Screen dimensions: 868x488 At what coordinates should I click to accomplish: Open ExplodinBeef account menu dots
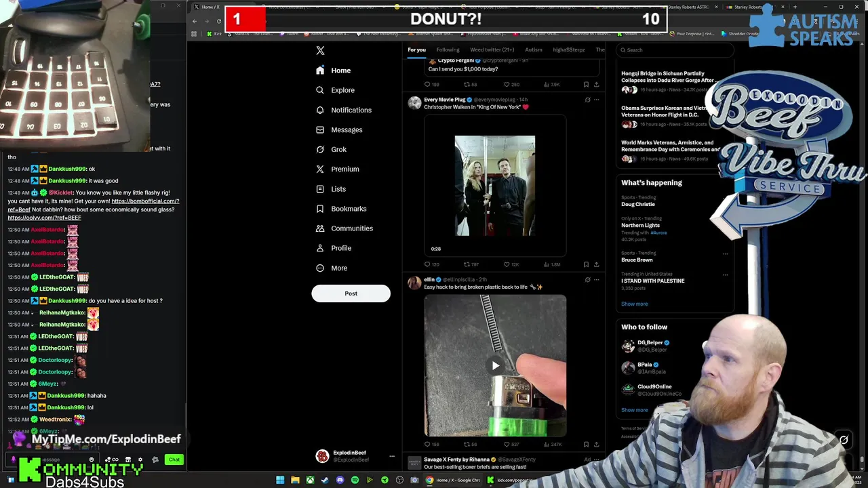[x=391, y=456]
